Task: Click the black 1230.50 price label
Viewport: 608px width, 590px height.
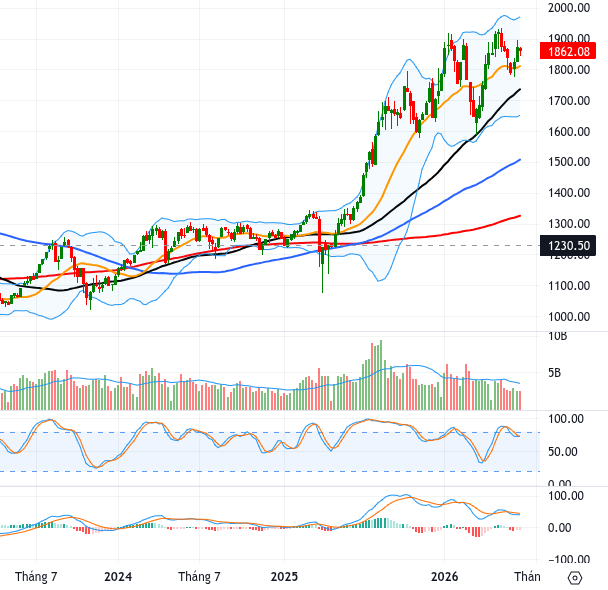Action: pos(568,246)
